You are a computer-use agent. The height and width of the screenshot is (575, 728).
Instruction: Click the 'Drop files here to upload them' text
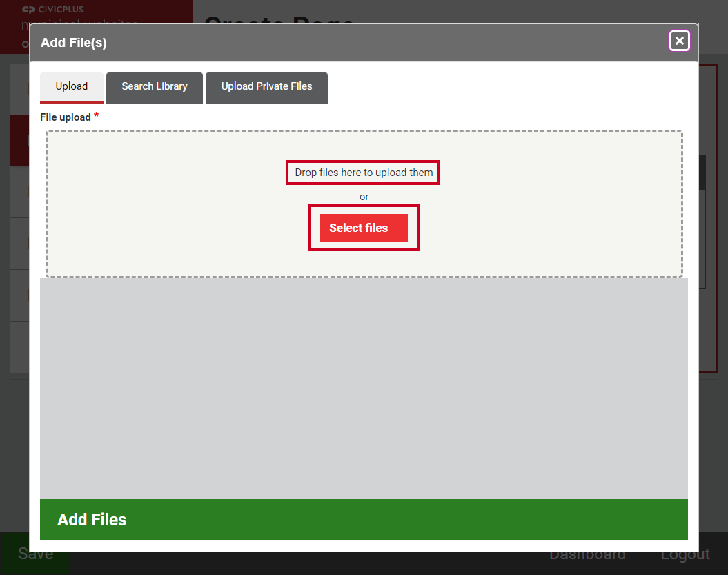[x=364, y=173]
